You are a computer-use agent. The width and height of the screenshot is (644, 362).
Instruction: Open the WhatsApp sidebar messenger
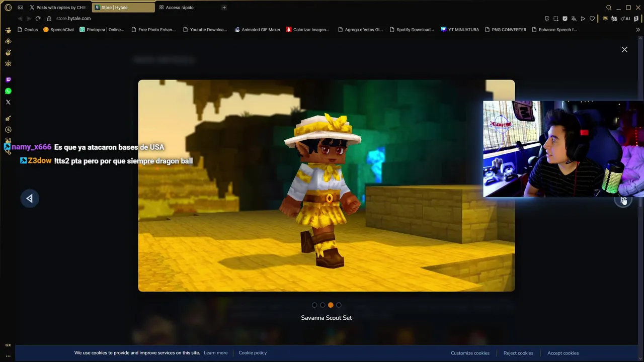(8, 91)
